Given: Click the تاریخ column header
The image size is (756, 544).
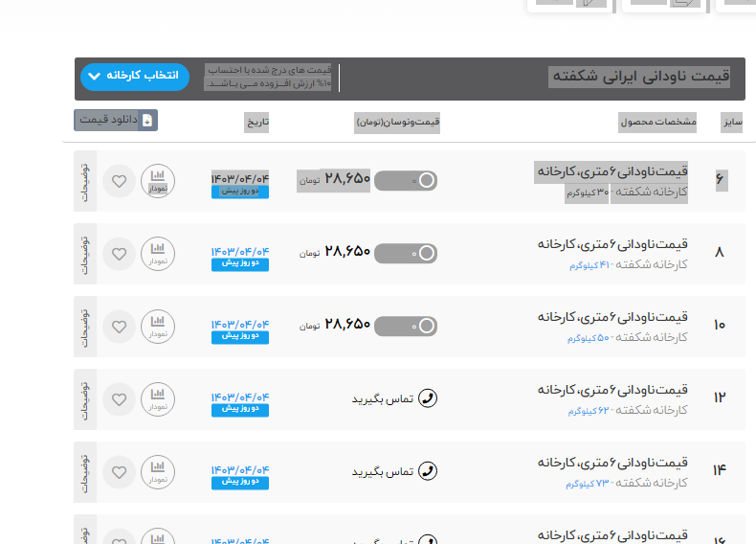Looking at the screenshot, I should [256, 123].
